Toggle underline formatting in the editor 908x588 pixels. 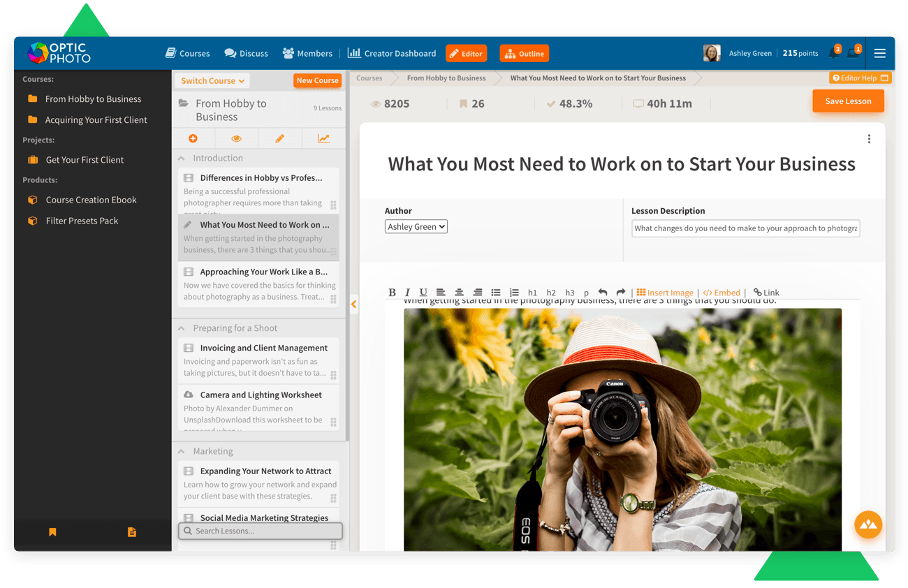423,293
